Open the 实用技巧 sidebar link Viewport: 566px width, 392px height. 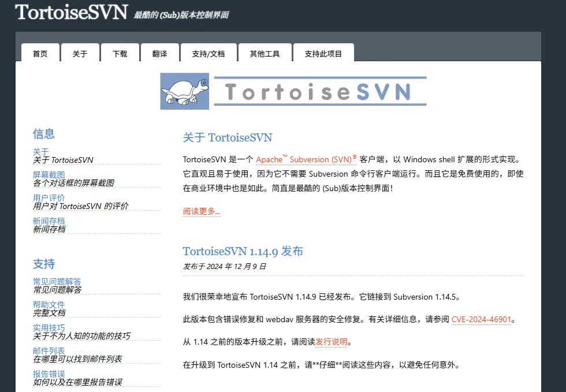coord(49,328)
